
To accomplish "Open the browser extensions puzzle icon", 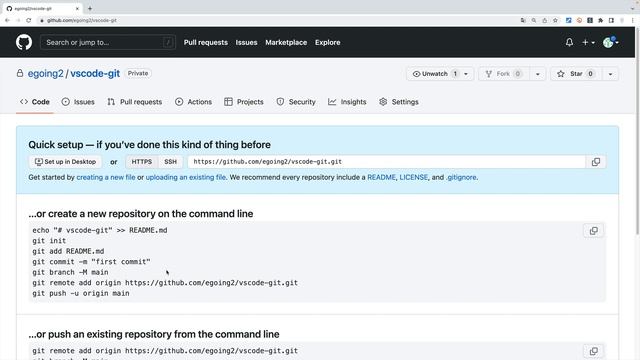I will (x=600, y=20).
